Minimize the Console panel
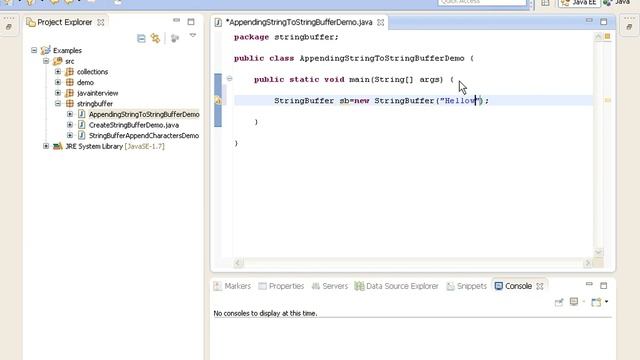Screen dimensions: 640x360 [x=589, y=284]
